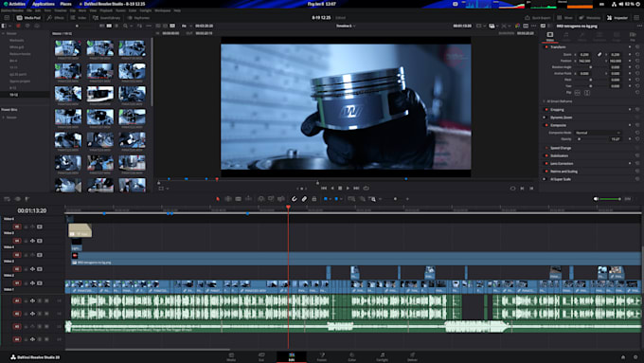Toggle the Cropping section enable dot

[546, 110]
